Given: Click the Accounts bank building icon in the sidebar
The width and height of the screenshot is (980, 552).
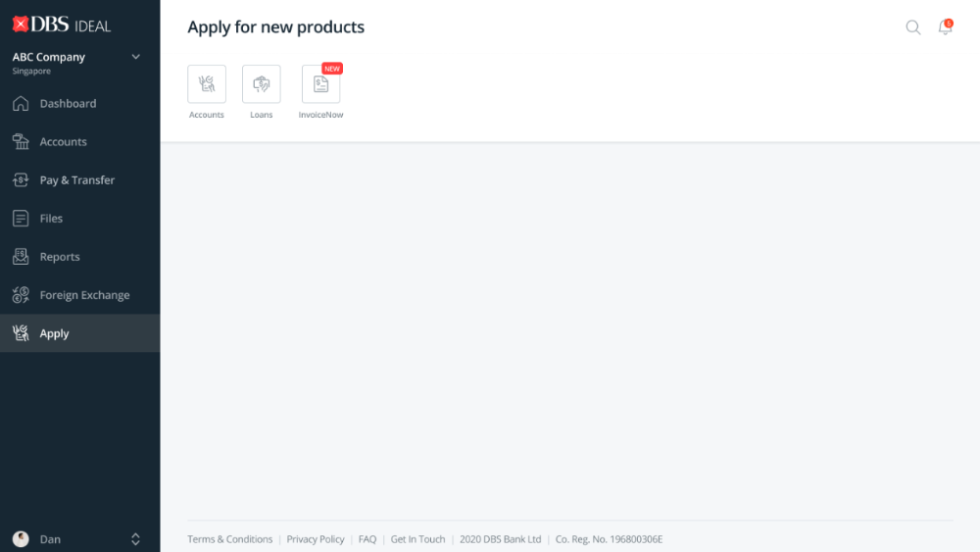Looking at the screenshot, I should (x=21, y=142).
